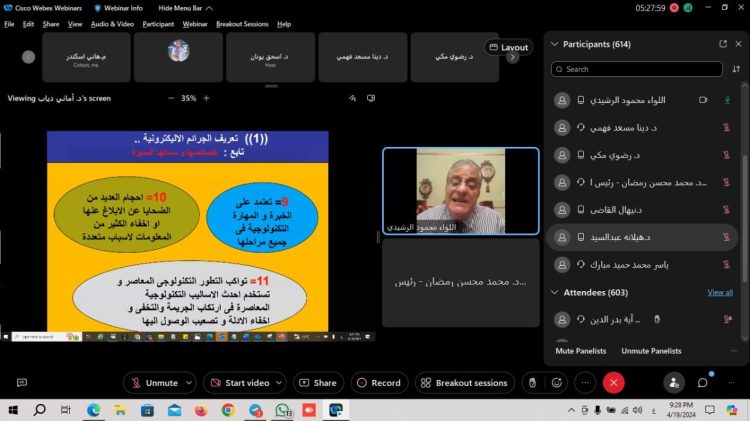
Task: Open the closed captions icon at bottom left
Action: click(22, 382)
